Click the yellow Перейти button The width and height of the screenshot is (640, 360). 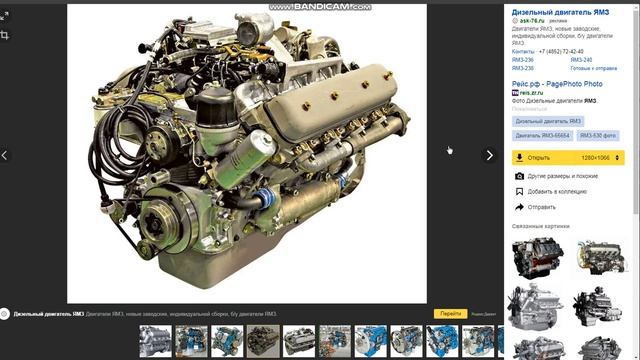[x=451, y=313]
